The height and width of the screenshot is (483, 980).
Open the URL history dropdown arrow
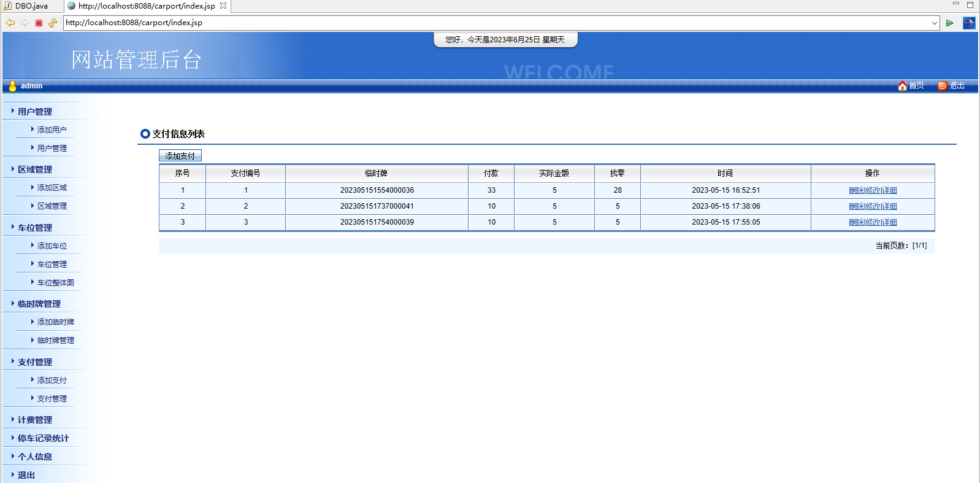click(935, 23)
